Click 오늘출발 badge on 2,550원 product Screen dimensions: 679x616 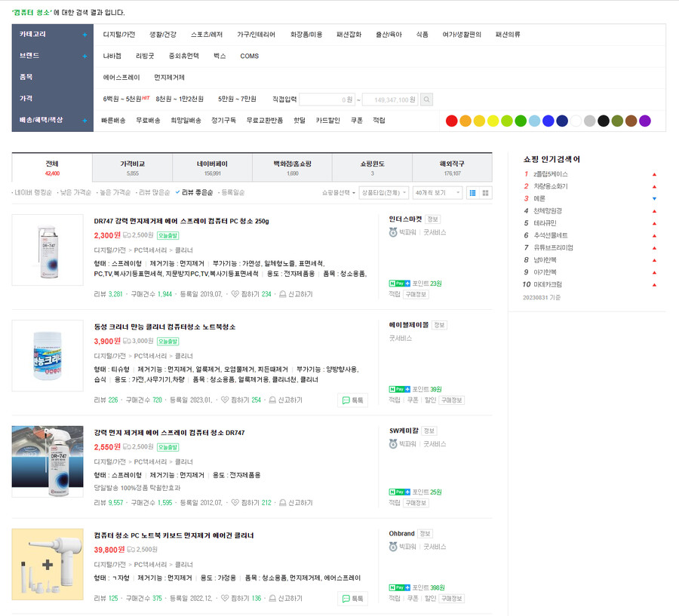tap(167, 447)
